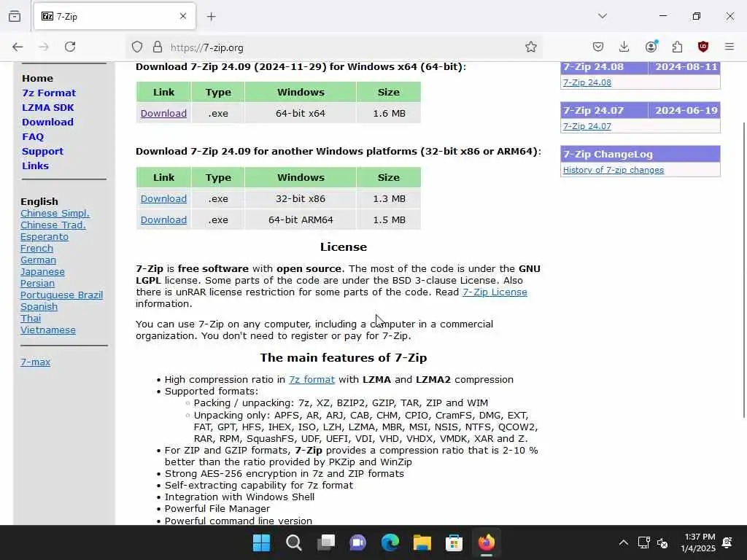Select the 7-Zip tab

[115, 16]
